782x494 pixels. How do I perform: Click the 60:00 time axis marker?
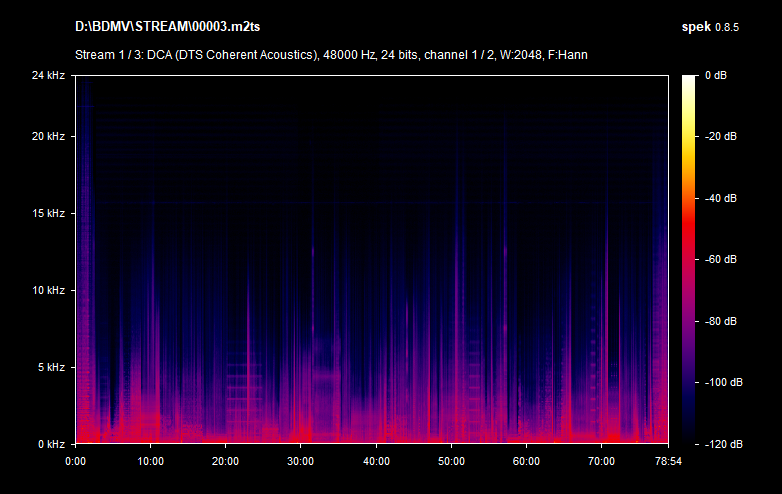point(527,461)
